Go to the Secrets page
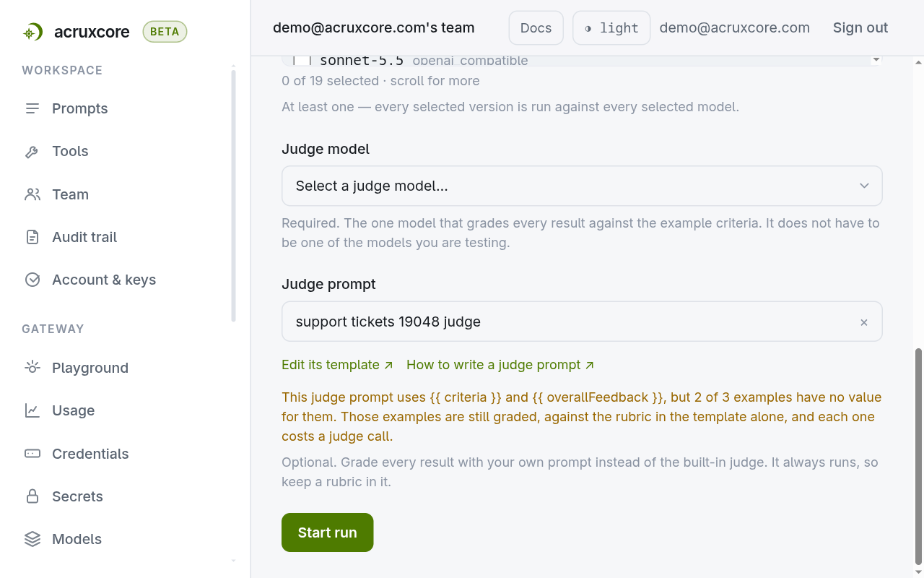The height and width of the screenshot is (578, 924). click(77, 496)
